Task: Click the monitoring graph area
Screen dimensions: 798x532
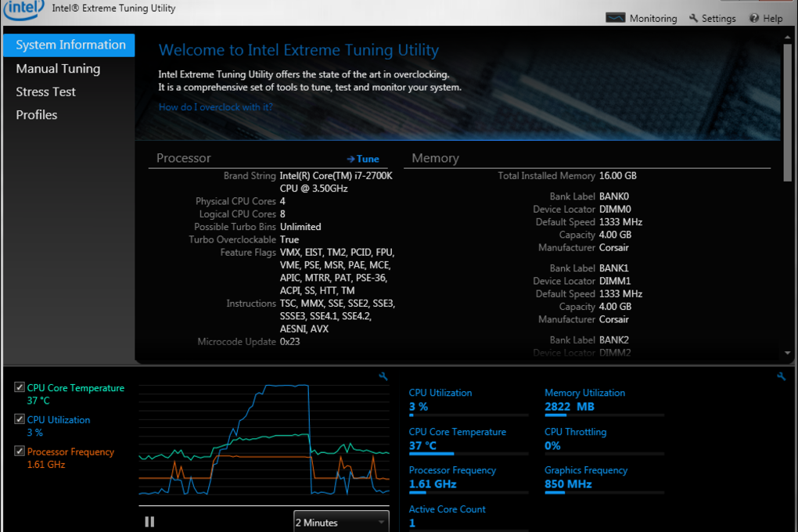Action: [x=264, y=440]
